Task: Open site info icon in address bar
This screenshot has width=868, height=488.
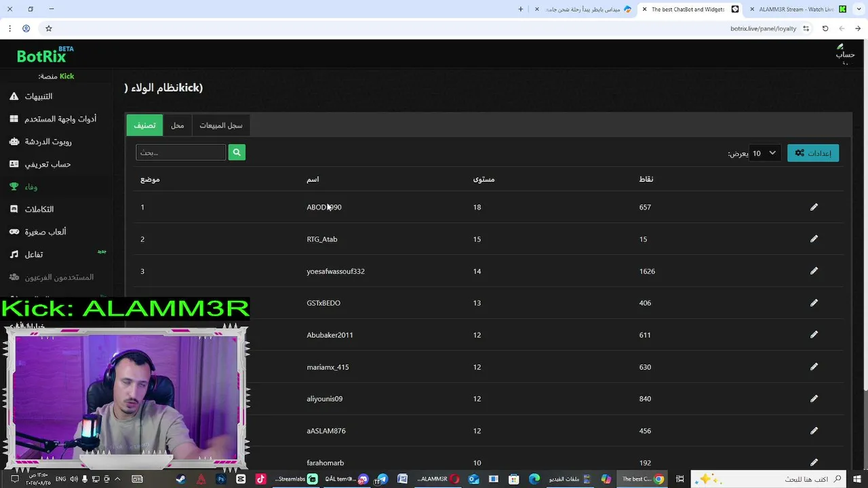Action: point(806,28)
